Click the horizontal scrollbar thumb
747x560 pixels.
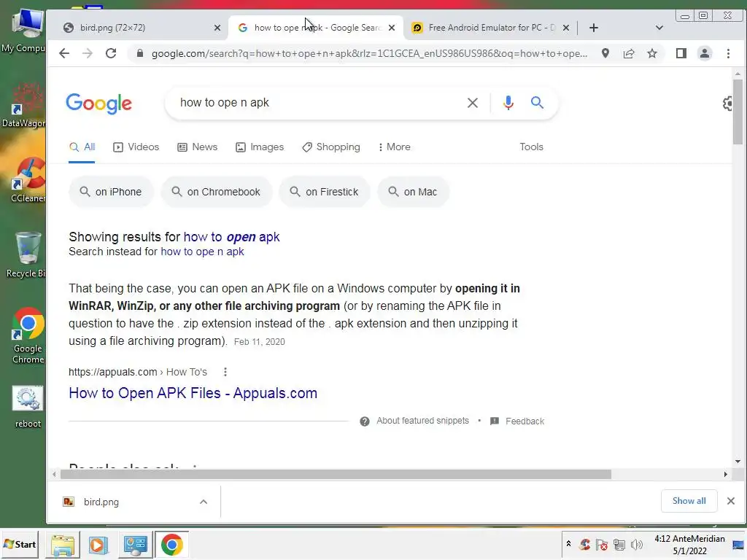point(336,474)
